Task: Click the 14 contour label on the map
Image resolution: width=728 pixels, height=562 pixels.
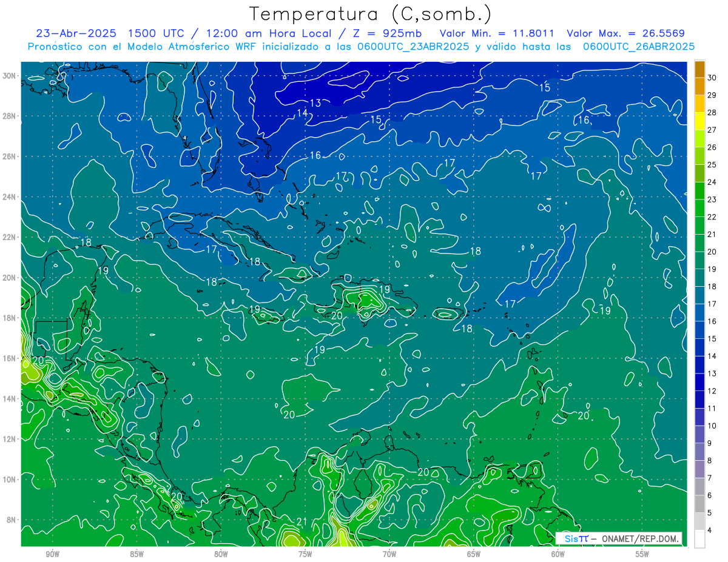Action: coord(302,113)
